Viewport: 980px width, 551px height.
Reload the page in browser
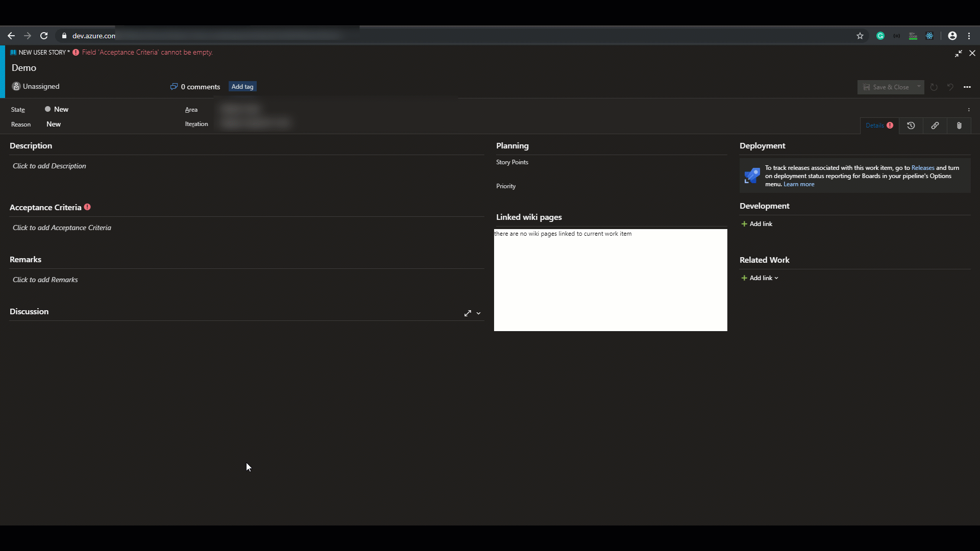[44, 36]
